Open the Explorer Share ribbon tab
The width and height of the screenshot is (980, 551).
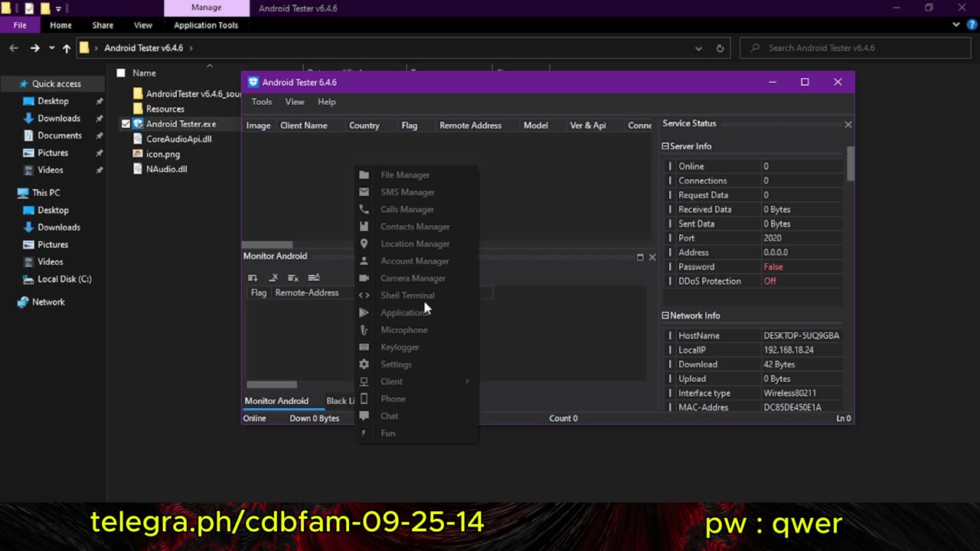click(x=103, y=25)
